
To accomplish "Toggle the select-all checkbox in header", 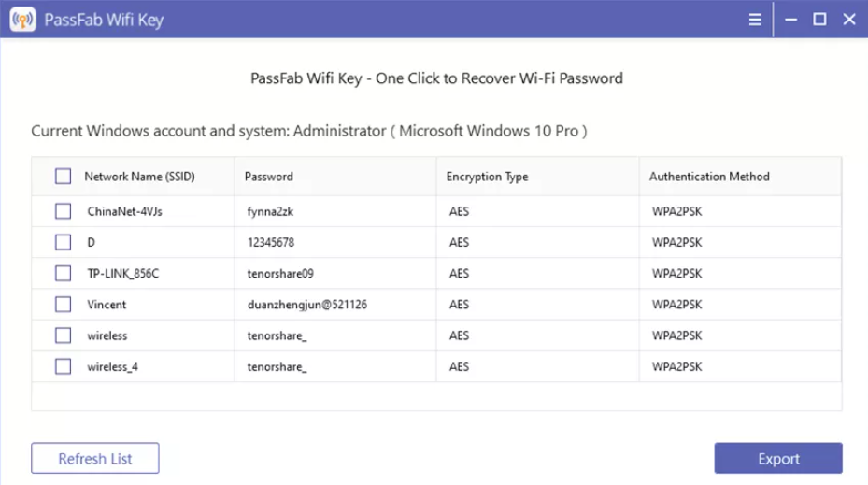I will 64,176.
